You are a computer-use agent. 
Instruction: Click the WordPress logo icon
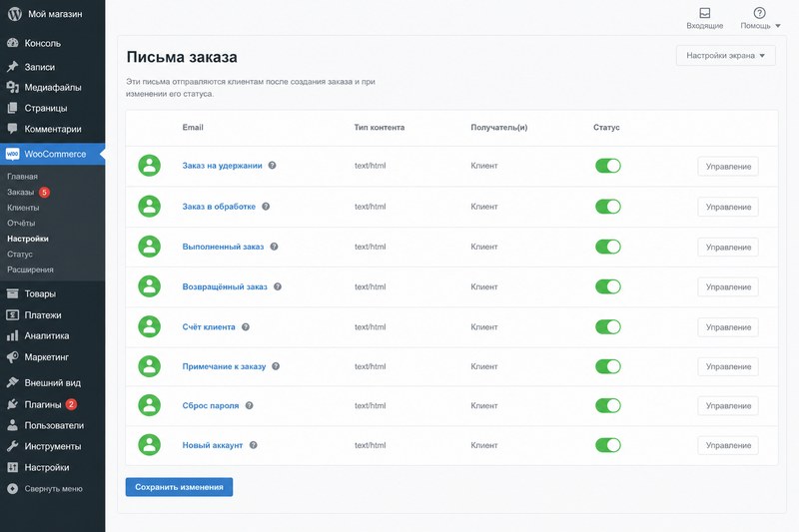coord(15,14)
